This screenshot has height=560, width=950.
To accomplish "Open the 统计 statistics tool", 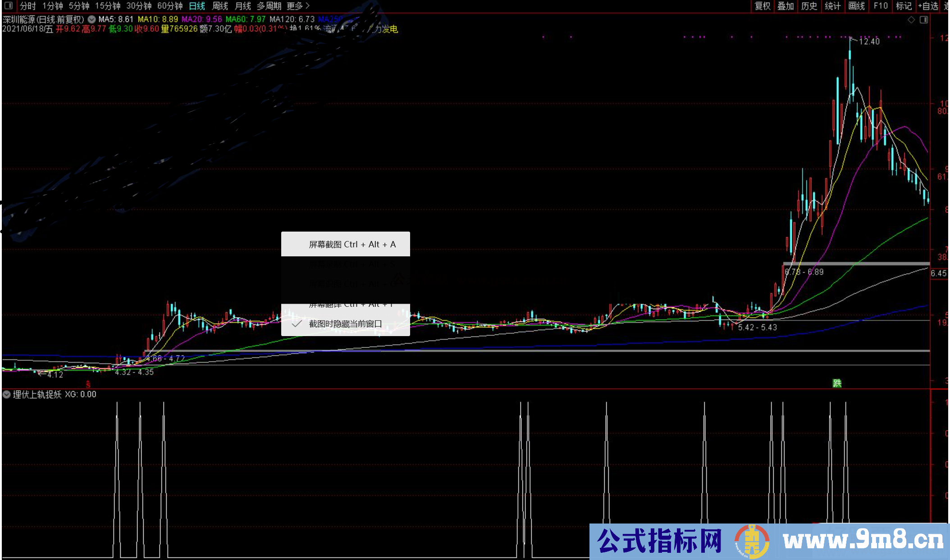I will click(832, 6).
